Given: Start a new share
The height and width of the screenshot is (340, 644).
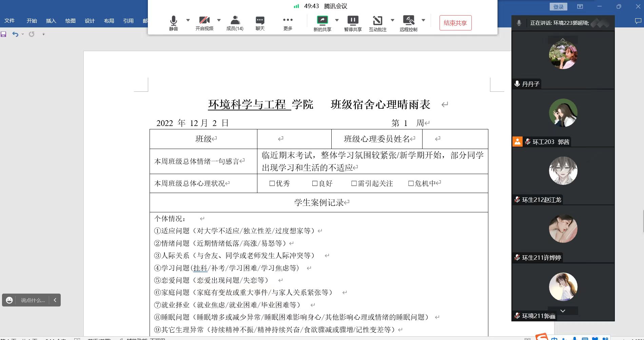Looking at the screenshot, I should coord(322,21).
